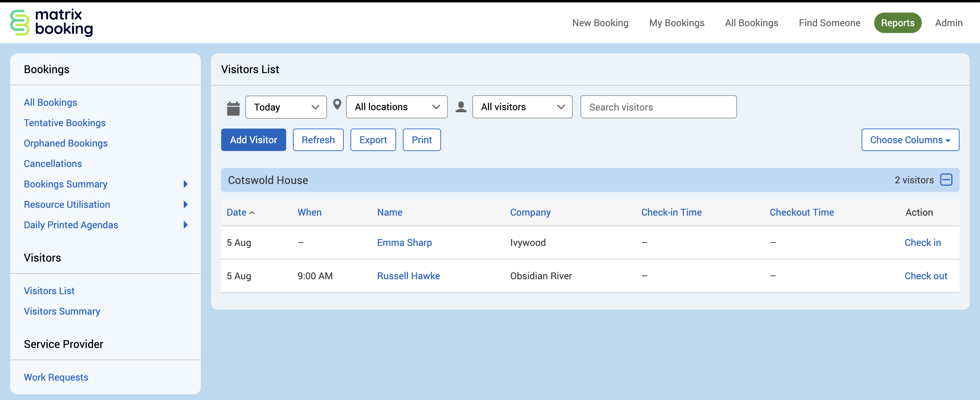Image resolution: width=980 pixels, height=400 pixels.
Task: Expand the Resource Utilisation submenu arrow
Action: pos(186,204)
